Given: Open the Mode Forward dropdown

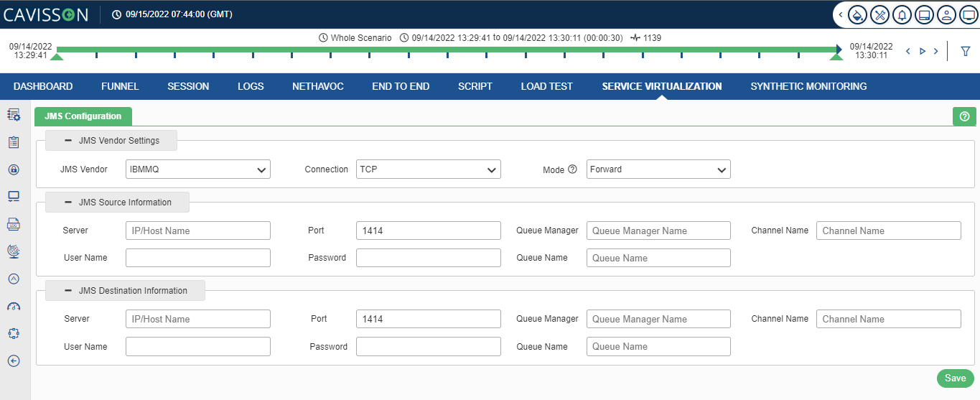Looking at the screenshot, I should point(658,169).
